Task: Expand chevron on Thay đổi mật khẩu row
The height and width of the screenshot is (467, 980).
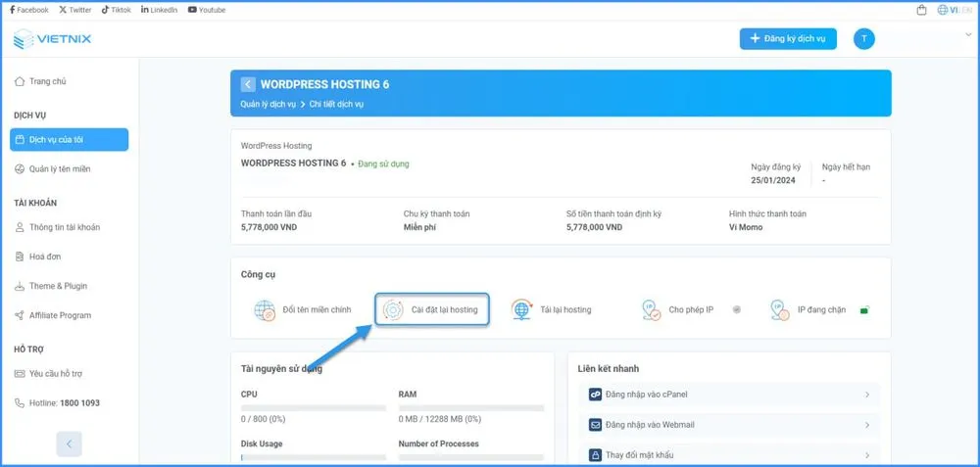Action: tap(867, 455)
